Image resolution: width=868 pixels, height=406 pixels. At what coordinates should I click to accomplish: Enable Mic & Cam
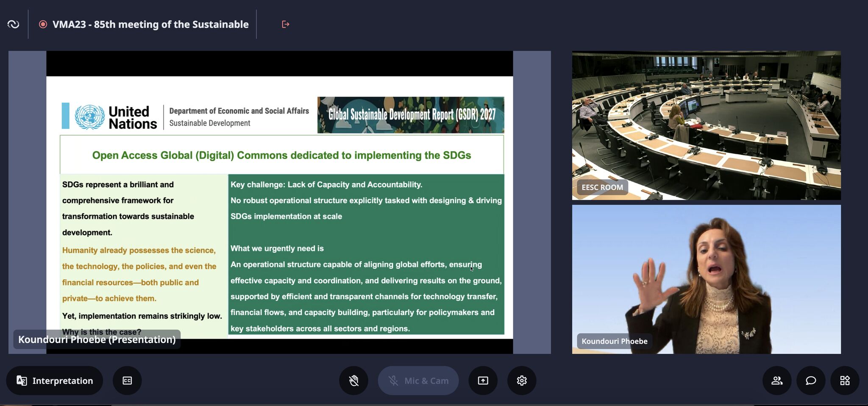click(418, 381)
